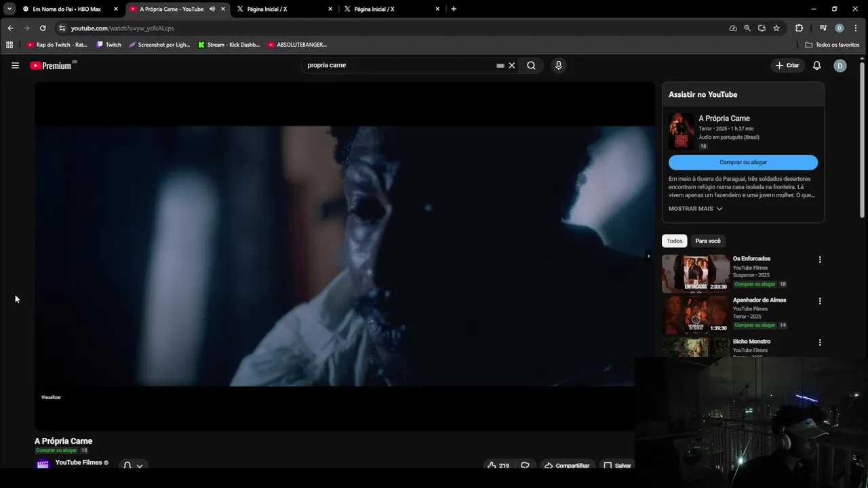Open Todos os favoritos folder
This screenshot has width=868, height=488.
pyautogui.click(x=832, y=45)
